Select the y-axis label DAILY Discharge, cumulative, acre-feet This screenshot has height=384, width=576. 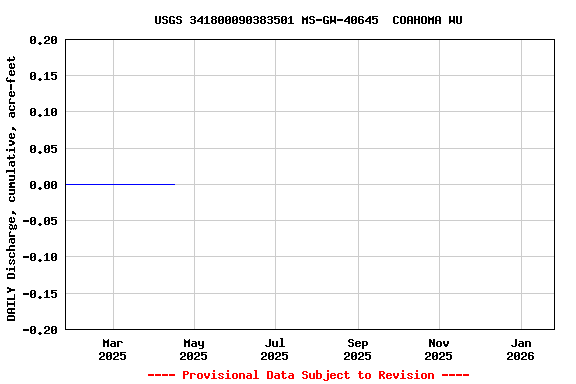tap(11, 189)
